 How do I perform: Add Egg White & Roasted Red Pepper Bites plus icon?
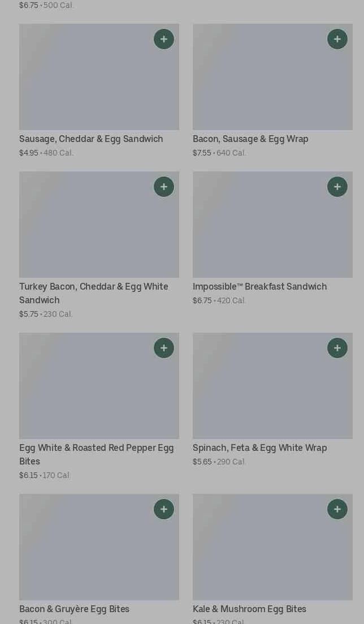(x=164, y=348)
